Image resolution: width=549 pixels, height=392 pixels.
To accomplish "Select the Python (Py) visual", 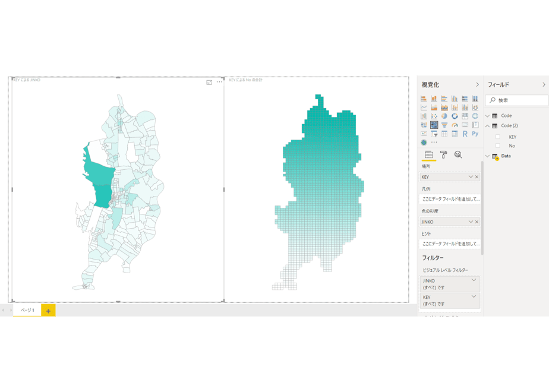I will click(475, 134).
